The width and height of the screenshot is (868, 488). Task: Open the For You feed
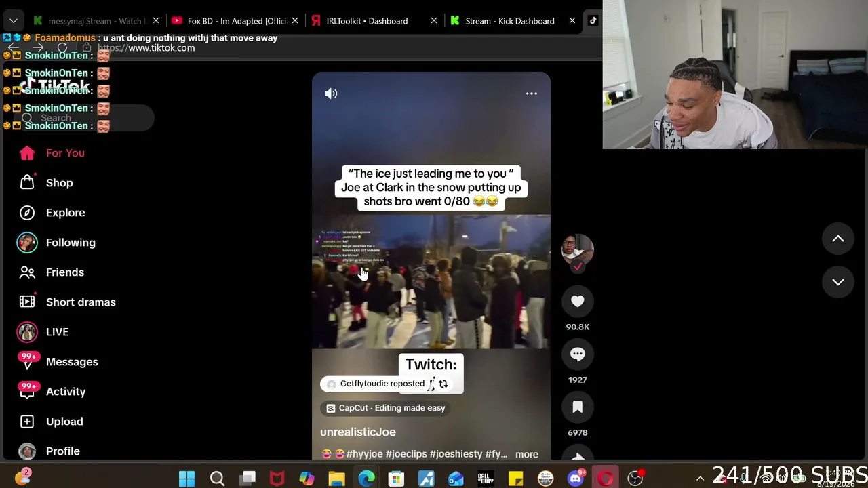(65, 153)
